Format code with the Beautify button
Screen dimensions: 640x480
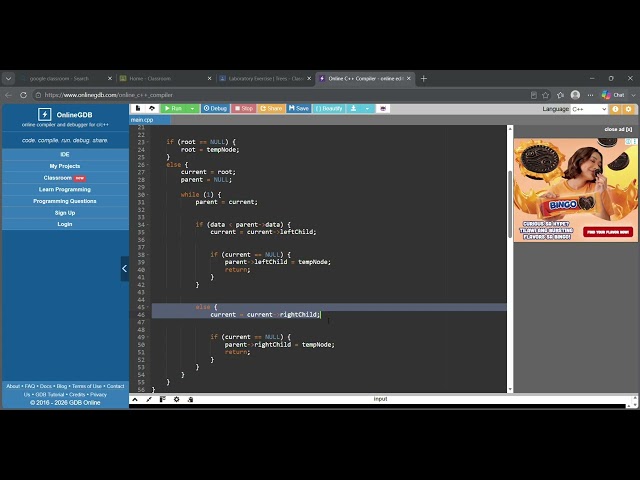click(329, 109)
